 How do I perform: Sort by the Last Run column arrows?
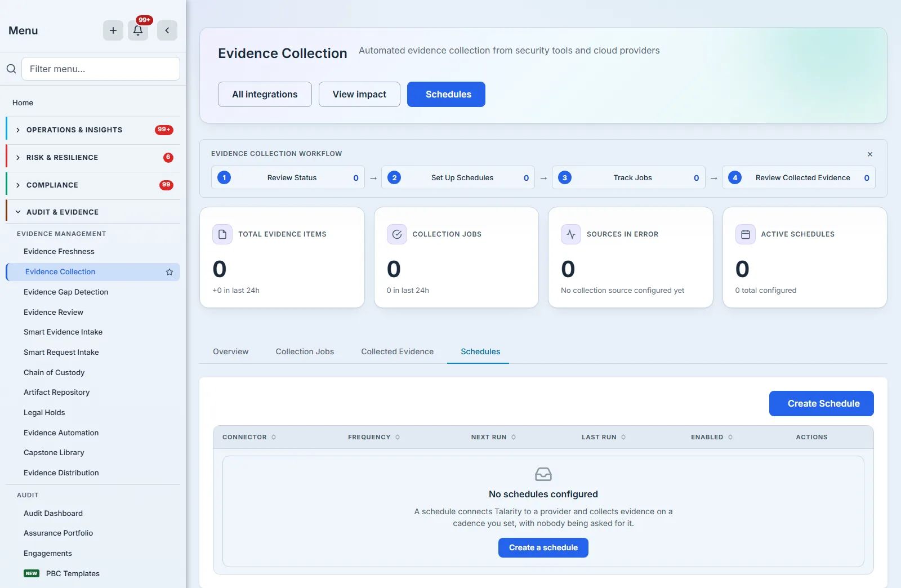(623, 437)
